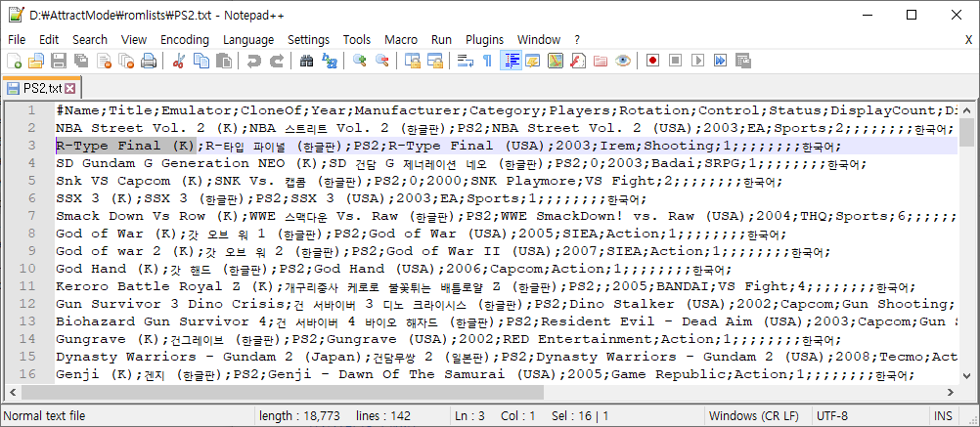
Task: Open the ? help menu
Action: [577, 39]
